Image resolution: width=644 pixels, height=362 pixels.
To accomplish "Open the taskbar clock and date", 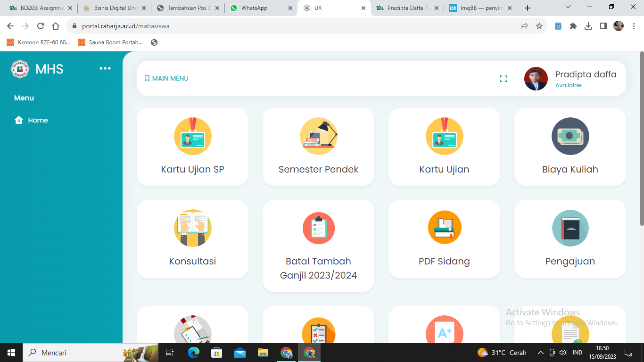I will click(602, 353).
